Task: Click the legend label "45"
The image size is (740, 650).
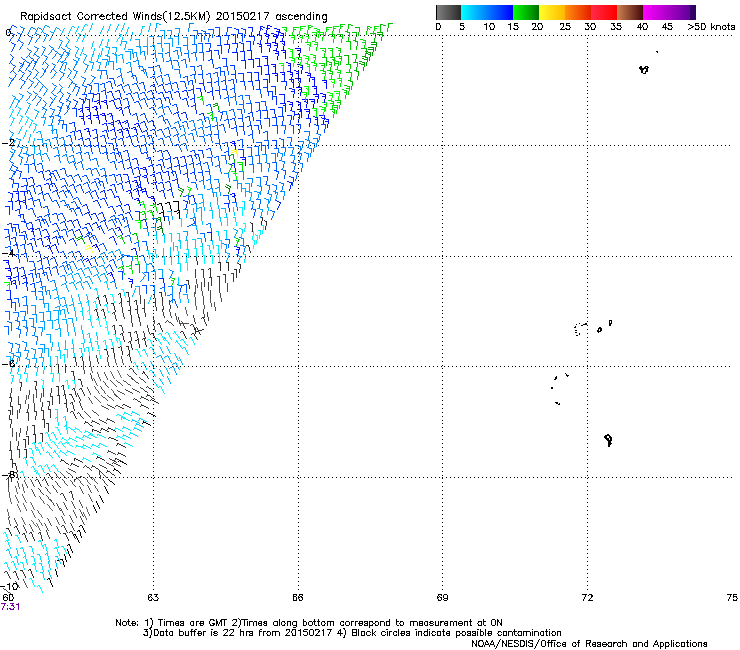Action: pos(667,27)
